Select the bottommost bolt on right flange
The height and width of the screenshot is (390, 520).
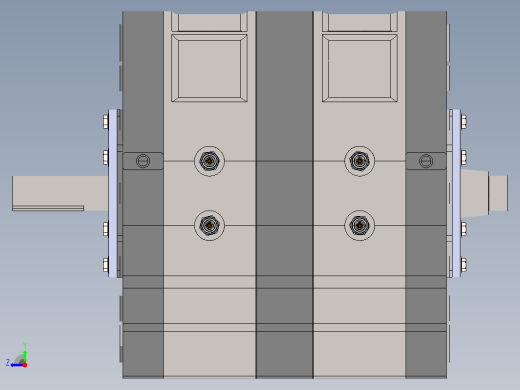coord(463,265)
